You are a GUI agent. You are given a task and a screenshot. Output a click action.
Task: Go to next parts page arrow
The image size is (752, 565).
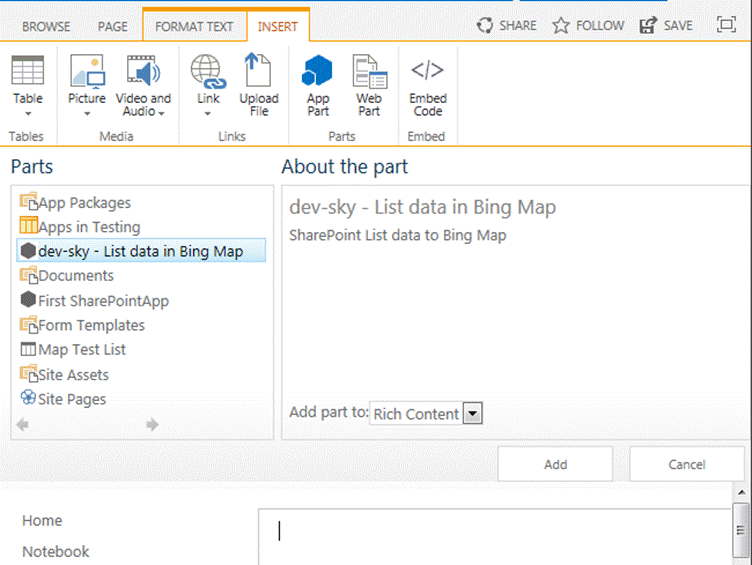(152, 424)
